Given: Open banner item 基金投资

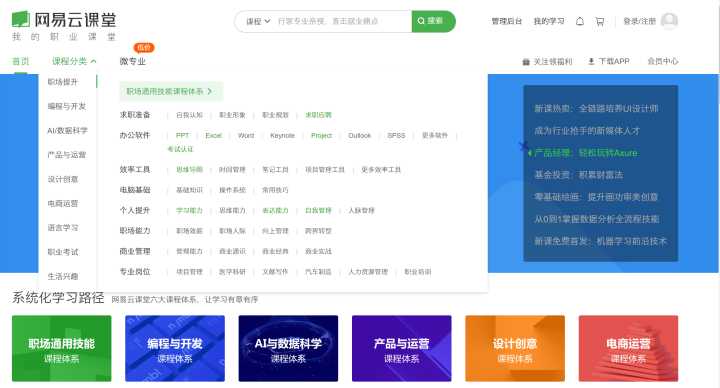Looking at the screenshot, I should click(x=579, y=174).
